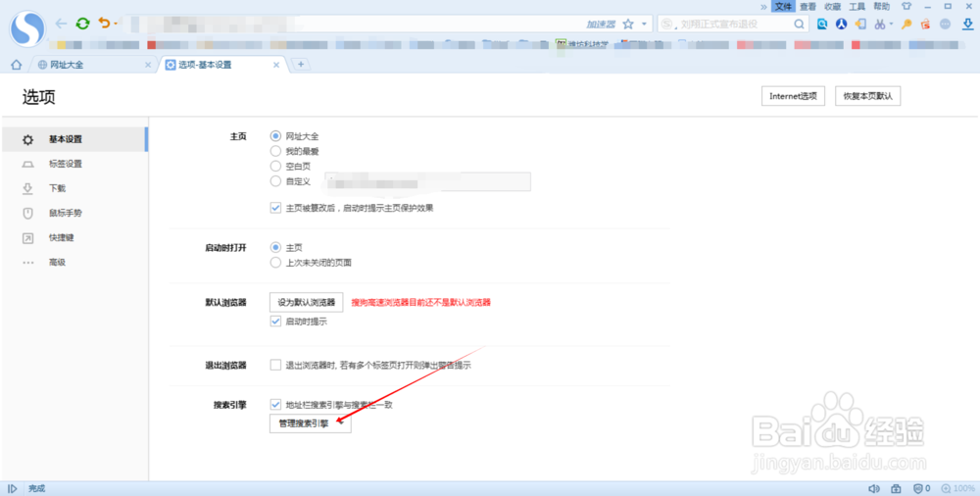Close the 网址大全 tab
Screen dimensions: 980x496
(148, 65)
